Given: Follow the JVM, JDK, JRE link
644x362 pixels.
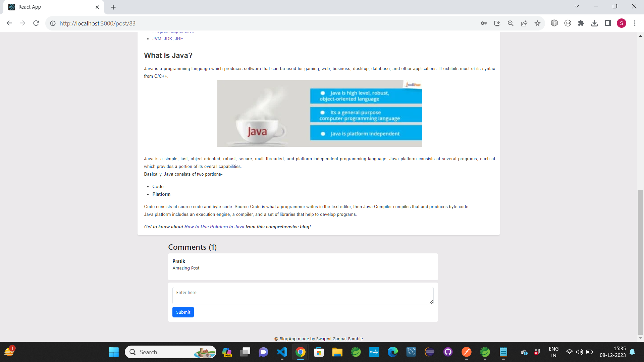Looking at the screenshot, I should click(168, 39).
